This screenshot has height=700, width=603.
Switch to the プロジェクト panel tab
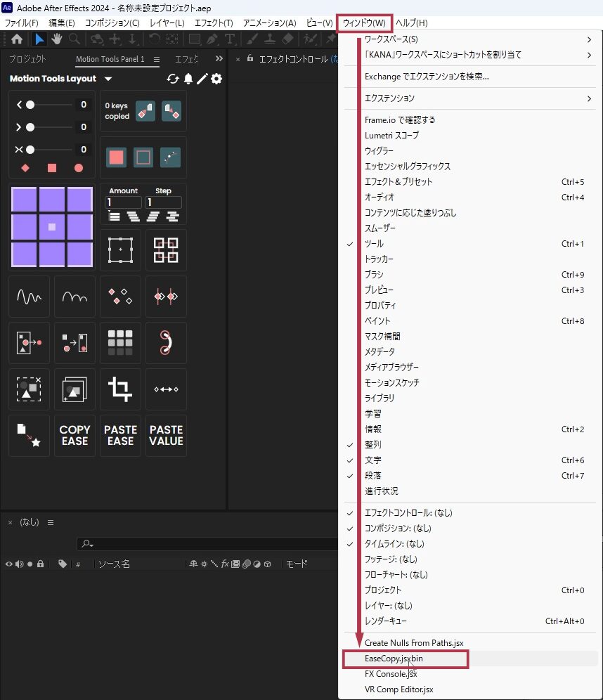(x=27, y=59)
